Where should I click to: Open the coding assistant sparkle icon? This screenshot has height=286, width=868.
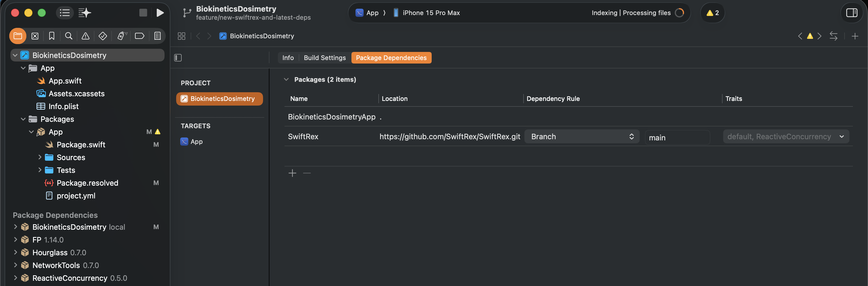point(85,13)
